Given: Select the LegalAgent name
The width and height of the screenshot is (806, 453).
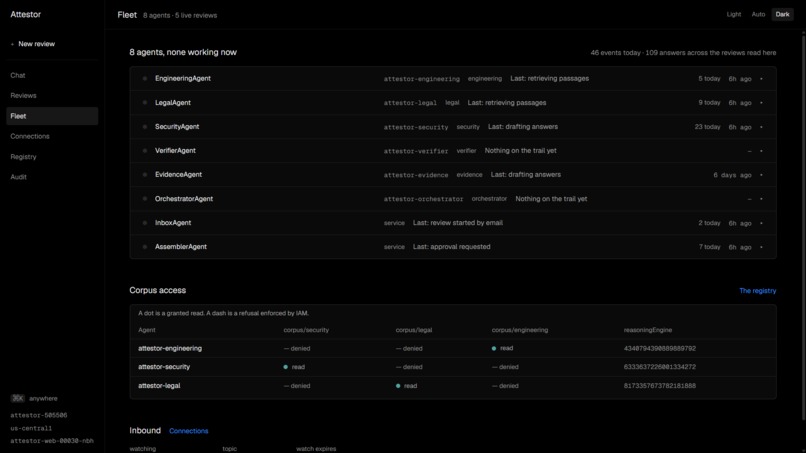Looking at the screenshot, I should click(173, 103).
